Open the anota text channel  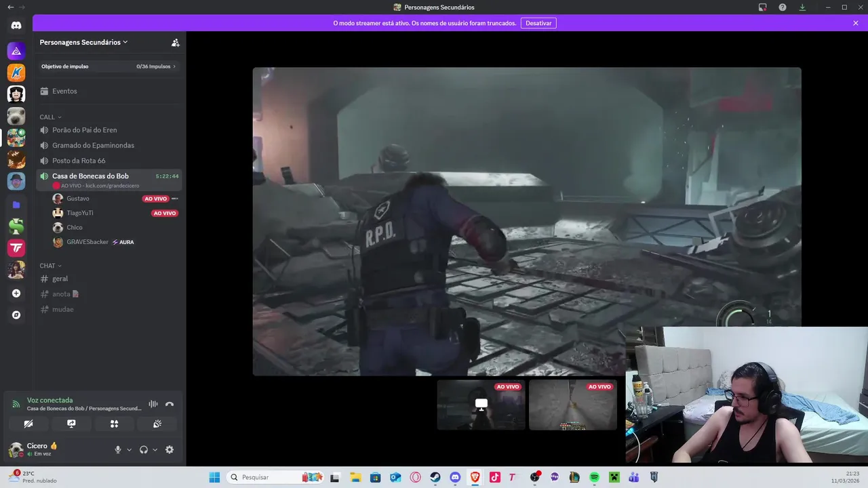click(x=109, y=294)
